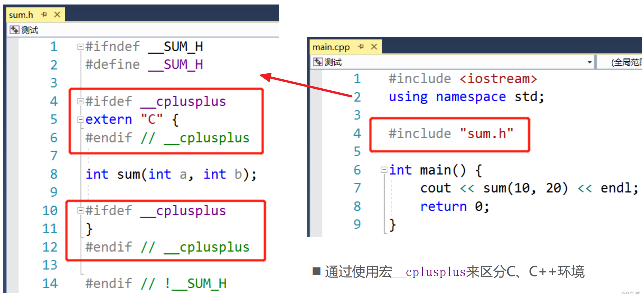Click the '#define __SUM_H' line in sum.h

144,65
